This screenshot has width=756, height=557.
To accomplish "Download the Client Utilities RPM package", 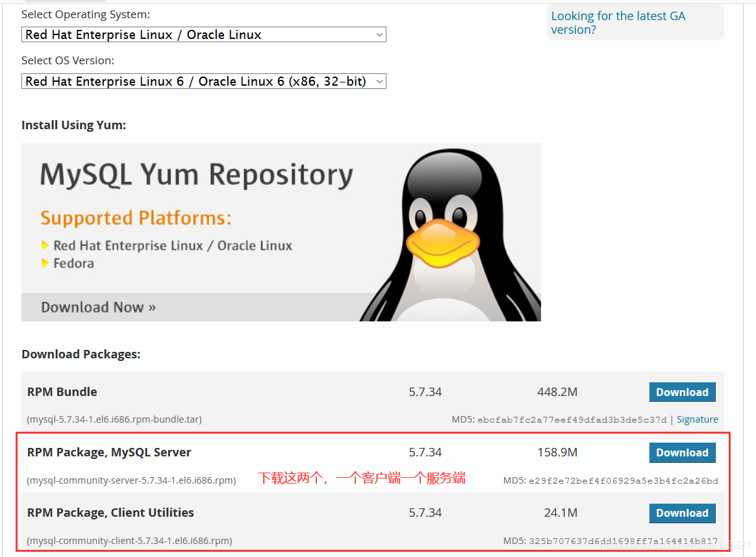I will click(682, 513).
